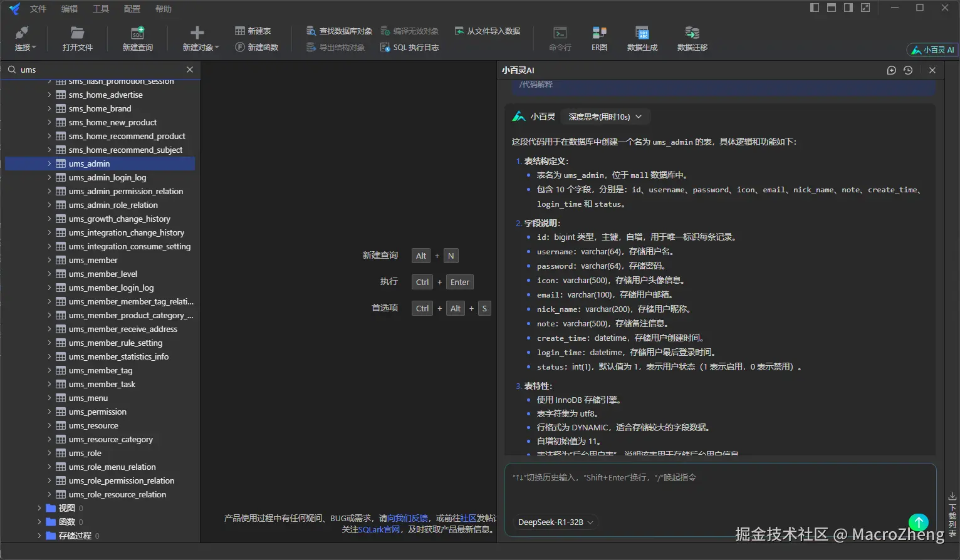The height and width of the screenshot is (560, 960).
Task: Select ums_integration_consume_setting table
Action: (x=130, y=246)
